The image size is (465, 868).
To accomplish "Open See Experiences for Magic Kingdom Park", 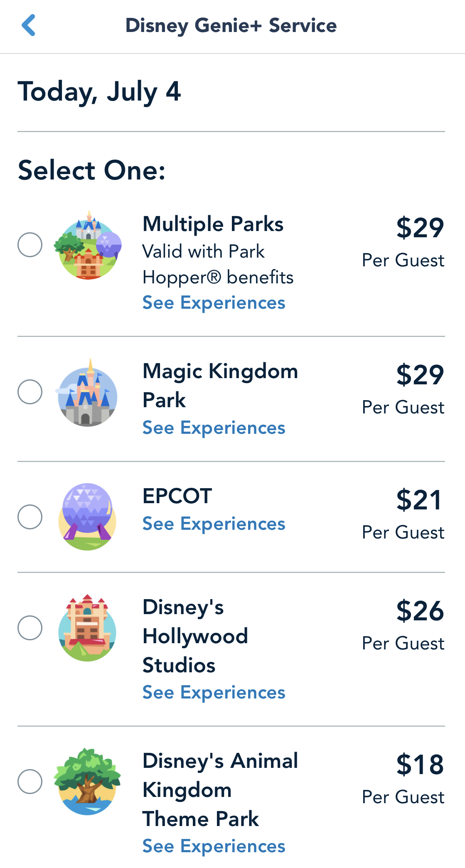I will [x=214, y=428].
